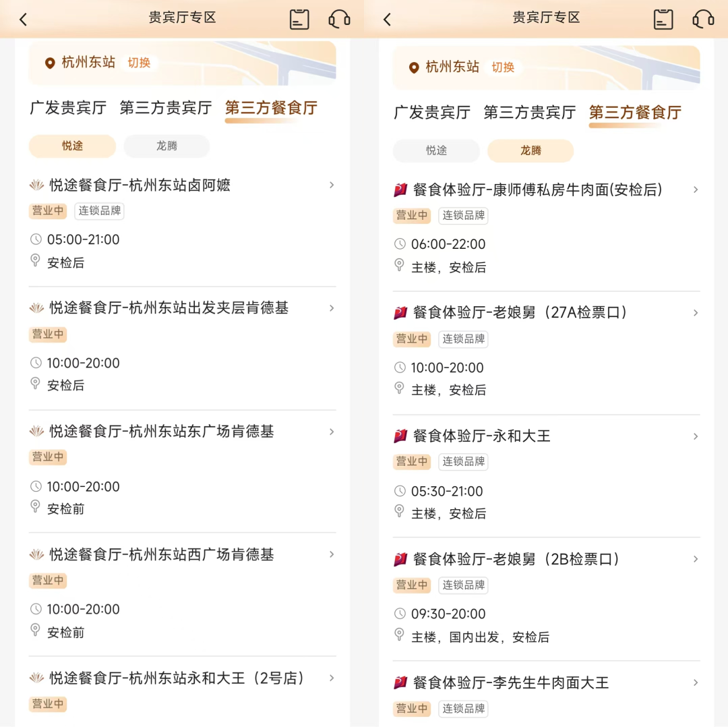Select the 悦途 filter chip on right screen
728x727 pixels.
click(x=436, y=151)
